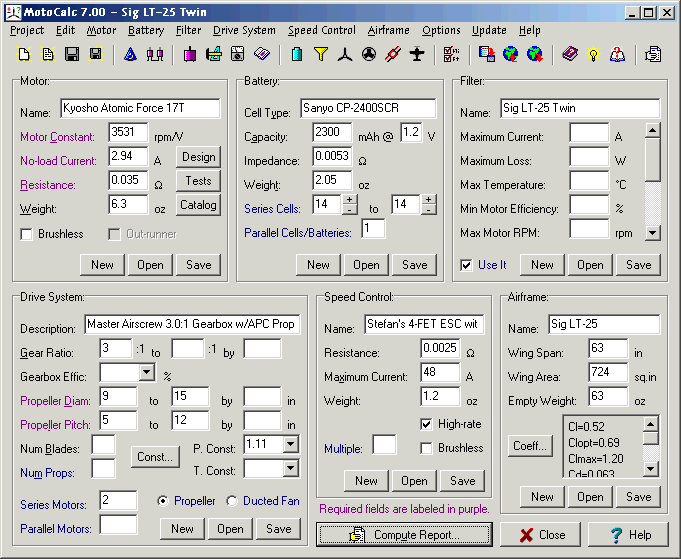681x559 pixels.
Task: Click the plain floppy disk save icon
Action: tap(72, 54)
